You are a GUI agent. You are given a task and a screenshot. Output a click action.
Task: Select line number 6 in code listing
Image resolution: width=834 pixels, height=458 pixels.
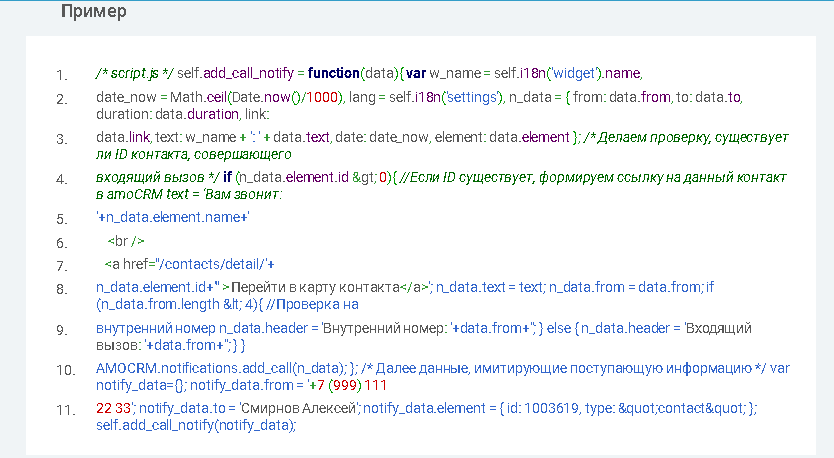62,243
